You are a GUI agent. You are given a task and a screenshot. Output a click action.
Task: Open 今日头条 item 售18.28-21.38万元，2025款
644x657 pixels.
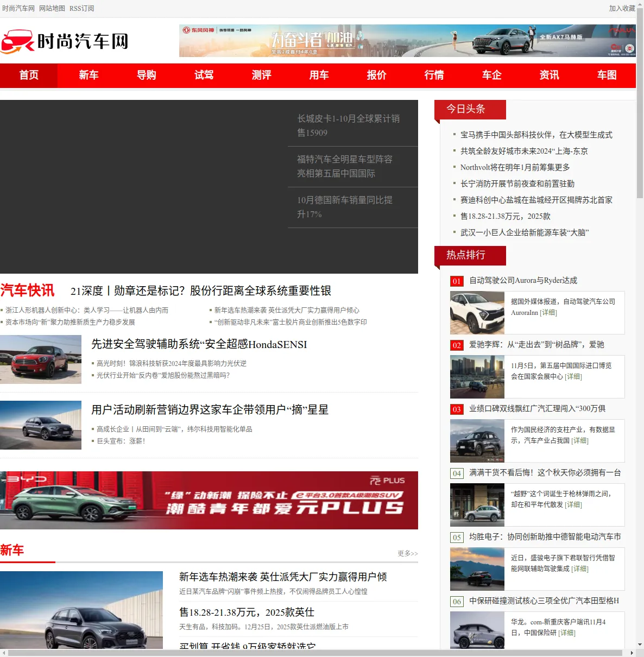click(506, 217)
